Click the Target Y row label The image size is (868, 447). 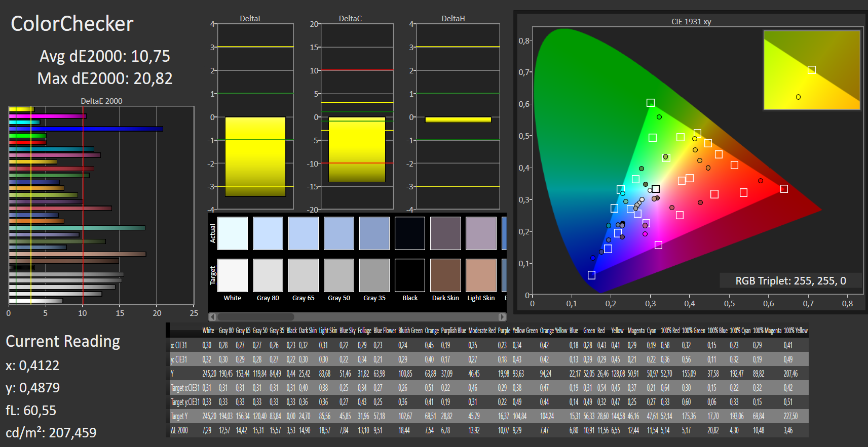click(179, 416)
